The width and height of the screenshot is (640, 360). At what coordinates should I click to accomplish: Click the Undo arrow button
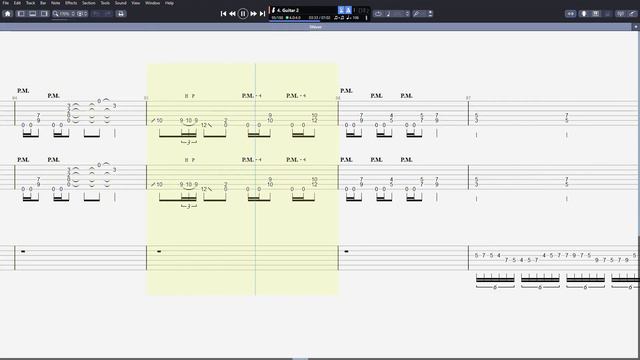(x=96, y=13)
